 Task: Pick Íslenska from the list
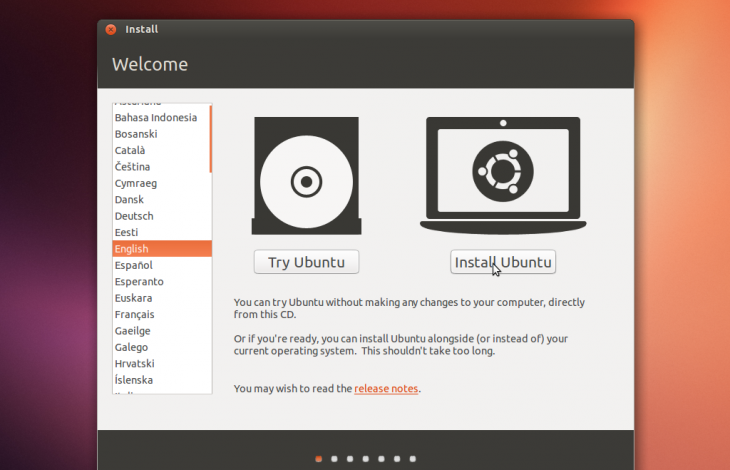pyautogui.click(x=161, y=380)
